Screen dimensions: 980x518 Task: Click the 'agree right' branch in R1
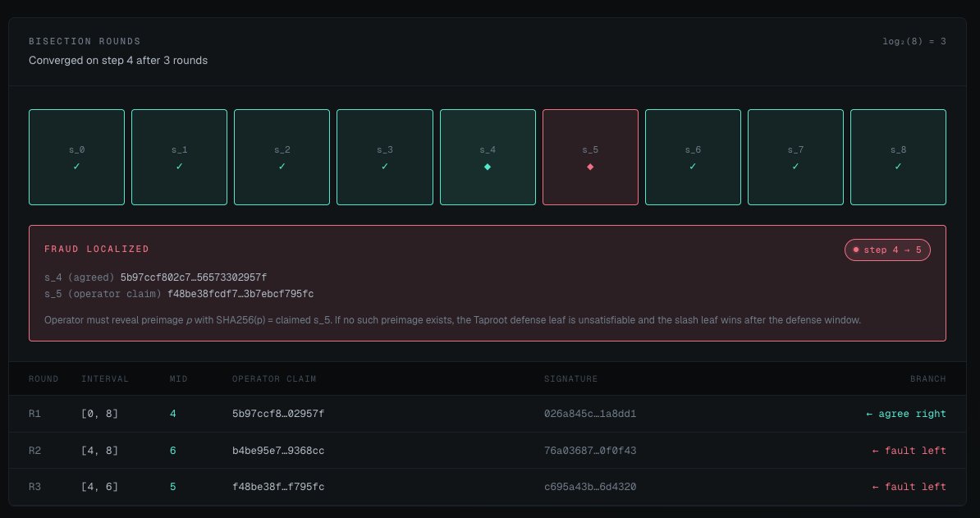906,414
